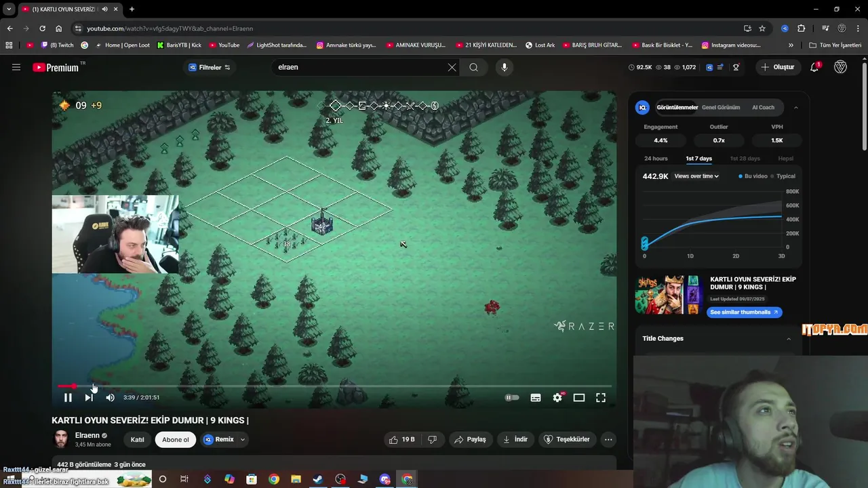Open File Explorer from taskbar
The width and height of the screenshot is (868, 488).
point(296,479)
